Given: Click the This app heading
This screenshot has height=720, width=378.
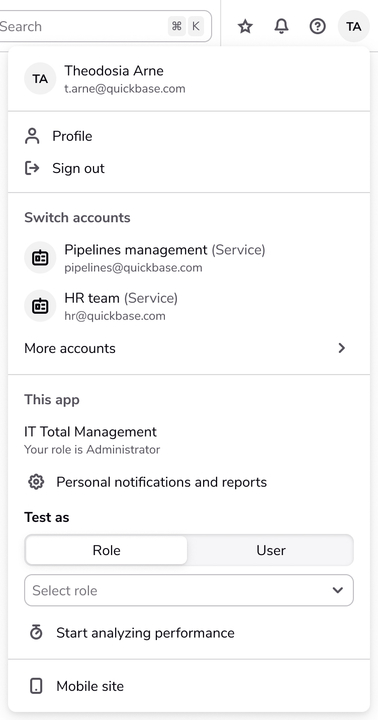Looking at the screenshot, I should click(52, 399).
